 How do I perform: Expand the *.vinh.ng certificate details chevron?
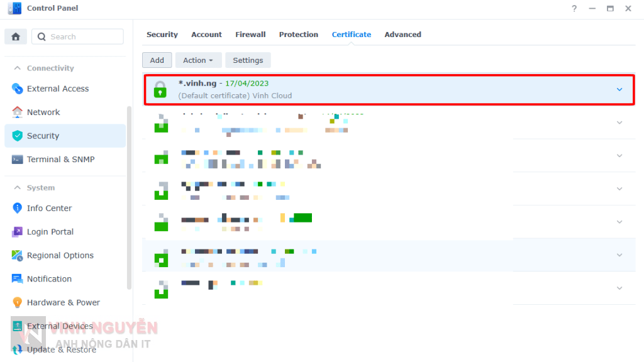(x=619, y=89)
